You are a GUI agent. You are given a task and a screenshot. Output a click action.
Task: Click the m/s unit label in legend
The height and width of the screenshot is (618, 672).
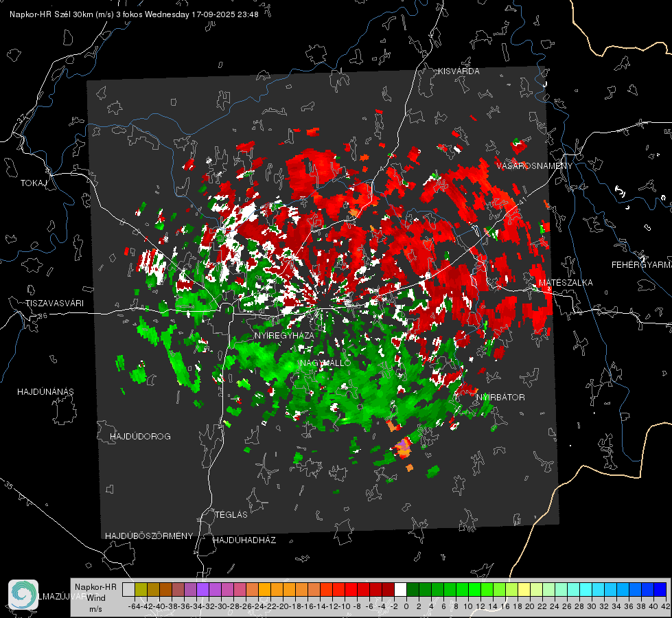[95, 609]
